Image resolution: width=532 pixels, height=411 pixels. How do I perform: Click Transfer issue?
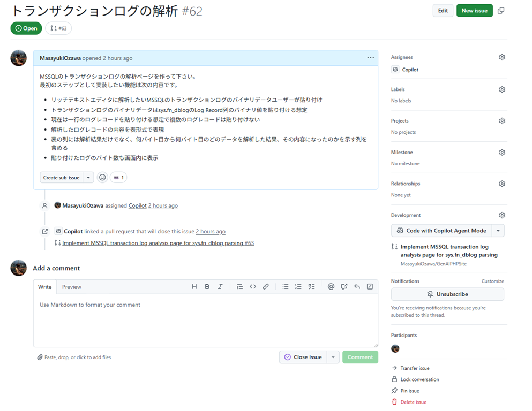tap(410, 368)
